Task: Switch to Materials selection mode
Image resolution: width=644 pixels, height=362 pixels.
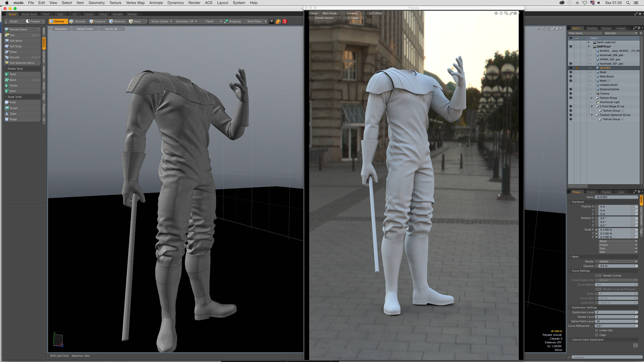Action: pyautogui.click(x=117, y=21)
